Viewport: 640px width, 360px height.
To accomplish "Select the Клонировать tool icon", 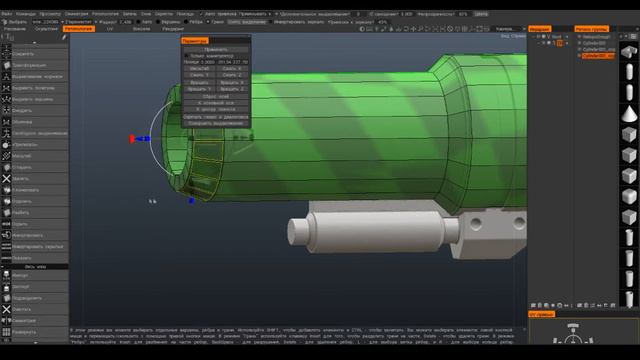I will [6, 190].
